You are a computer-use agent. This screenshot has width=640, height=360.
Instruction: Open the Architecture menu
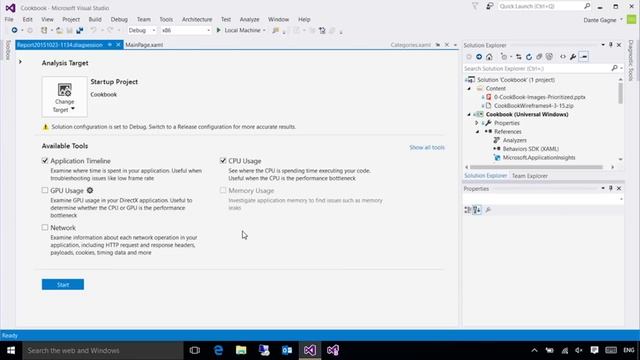click(197, 19)
